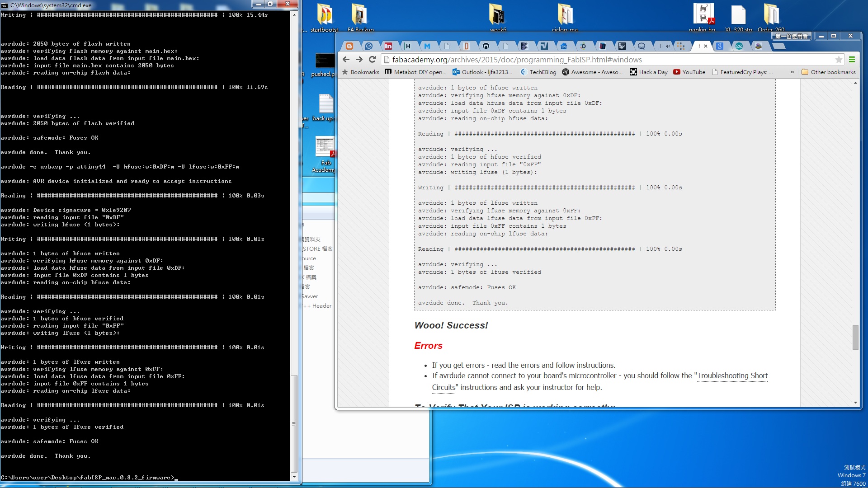This screenshot has height=488, width=868.
Task: Open the Chrome hamburger menu
Action: point(852,60)
